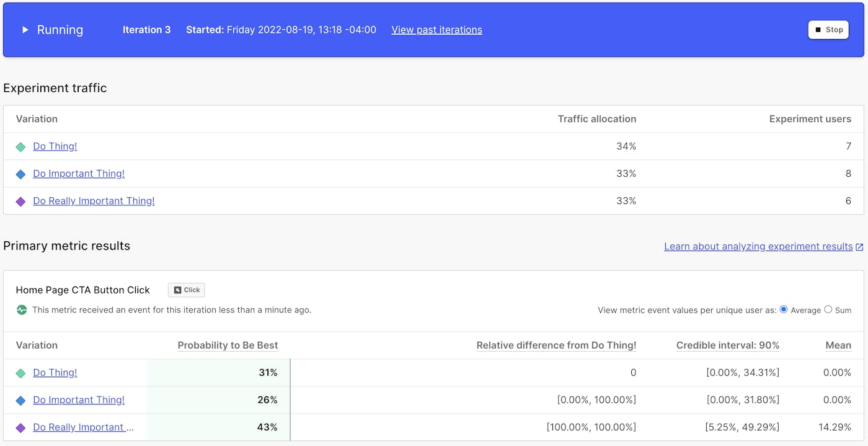
Task: Open Learn about analyzing experiment results
Action: coord(758,246)
